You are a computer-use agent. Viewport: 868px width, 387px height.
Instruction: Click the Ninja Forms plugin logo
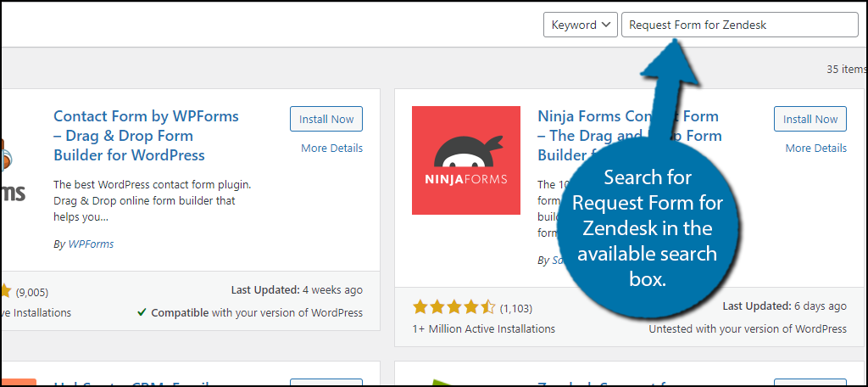pos(465,160)
